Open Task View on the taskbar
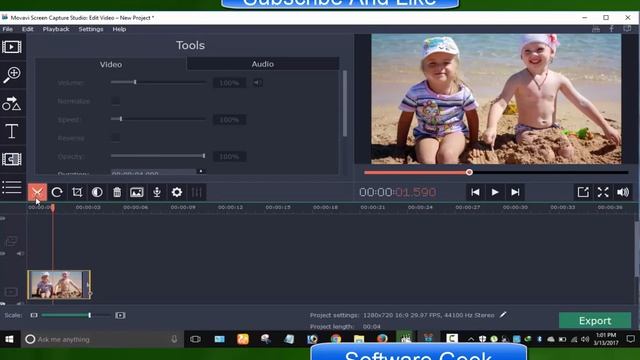This screenshot has width=640, height=360. [196, 339]
